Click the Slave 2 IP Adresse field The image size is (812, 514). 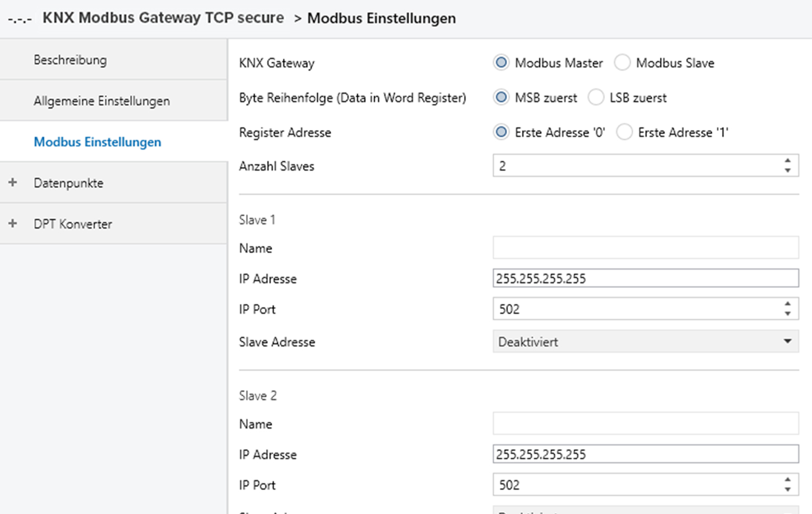point(645,454)
